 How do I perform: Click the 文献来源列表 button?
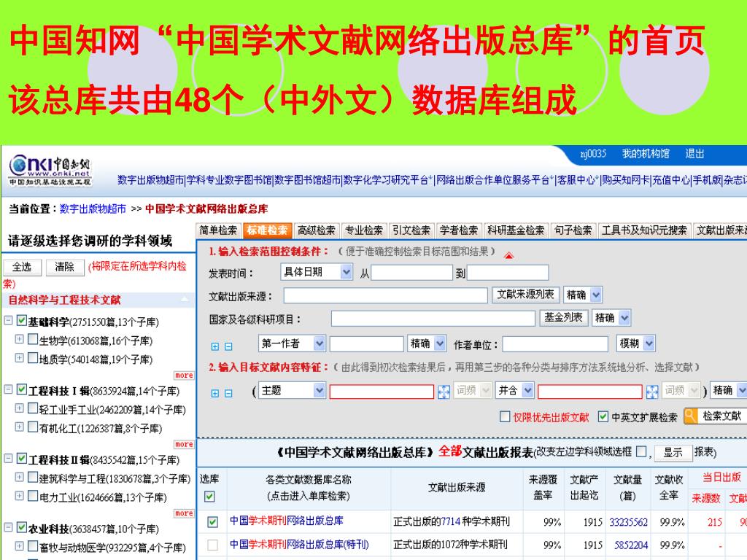(x=525, y=295)
